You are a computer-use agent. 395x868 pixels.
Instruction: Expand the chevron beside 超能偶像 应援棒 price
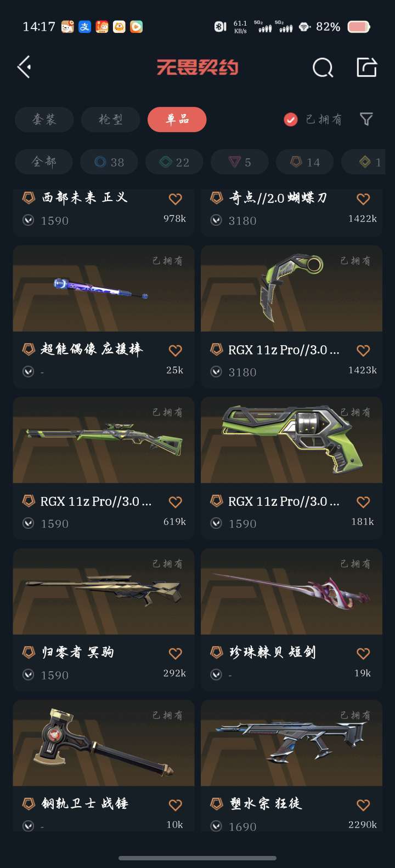point(29,372)
